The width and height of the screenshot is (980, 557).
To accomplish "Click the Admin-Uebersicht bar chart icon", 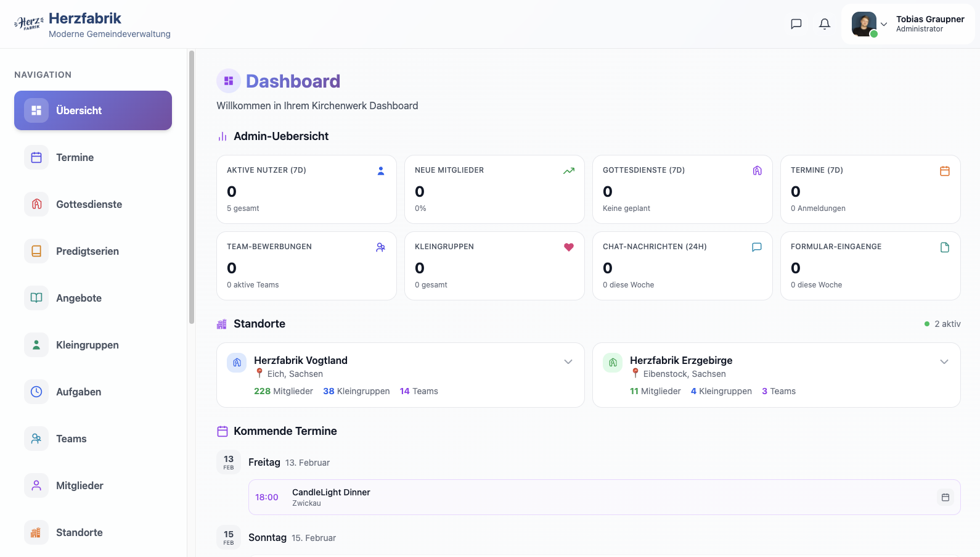I will point(223,136).
